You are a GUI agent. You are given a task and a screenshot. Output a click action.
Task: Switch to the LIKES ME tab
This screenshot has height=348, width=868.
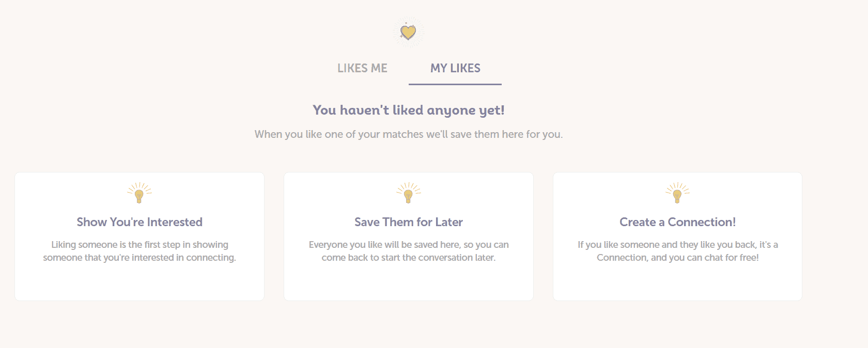(362, 68)
